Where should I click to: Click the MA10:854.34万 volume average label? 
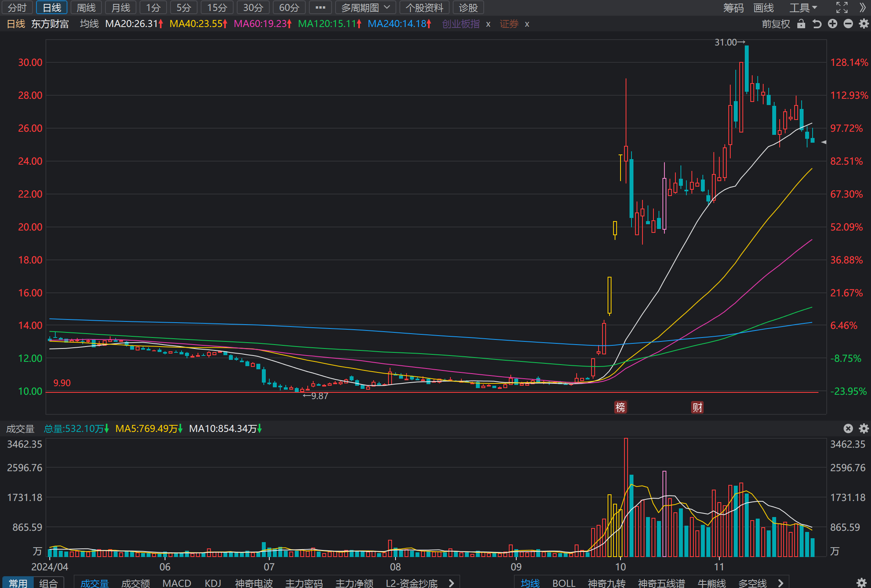pos(225,428)
